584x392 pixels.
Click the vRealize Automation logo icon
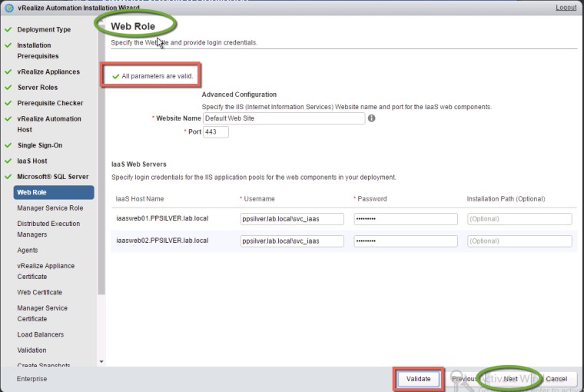tap(9, 8)
